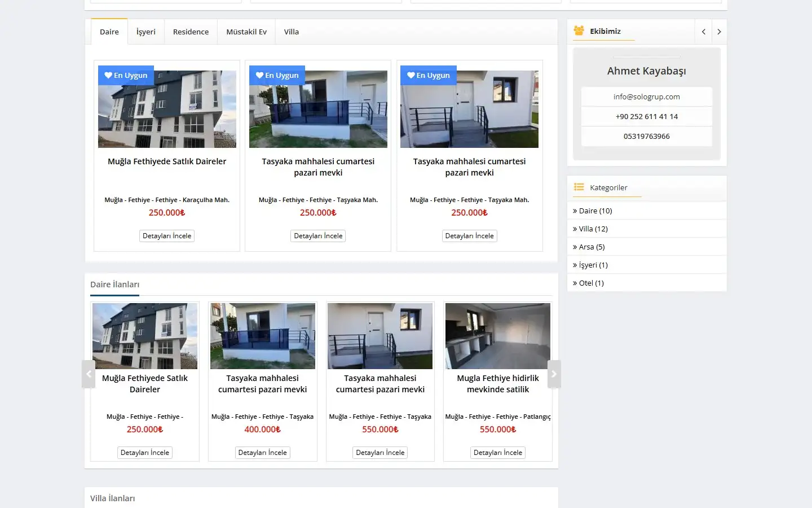Open Mugla Fethiye hidirlik mevkinde satilik title

pyautogui.click(x=498, y=384)
